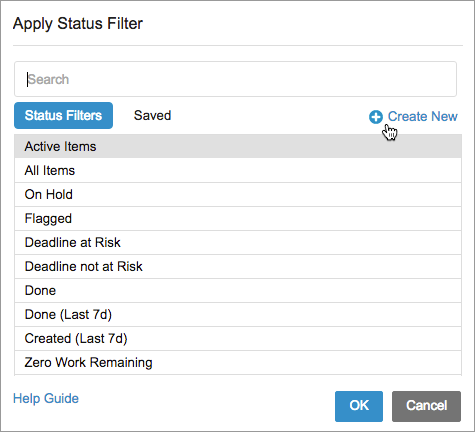Switch to the Status Filters tab
475x432 pixels.
click(x=63, y=115)
